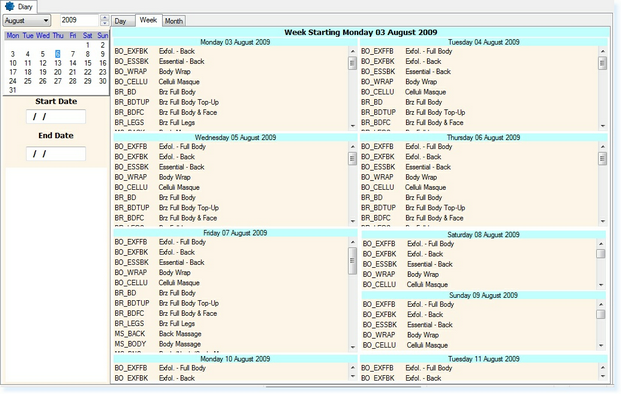This screenshot has height=394, width=621.
Task: Click the Week Starting Monday 03 August 2009 title
Action: coord(360,32)
